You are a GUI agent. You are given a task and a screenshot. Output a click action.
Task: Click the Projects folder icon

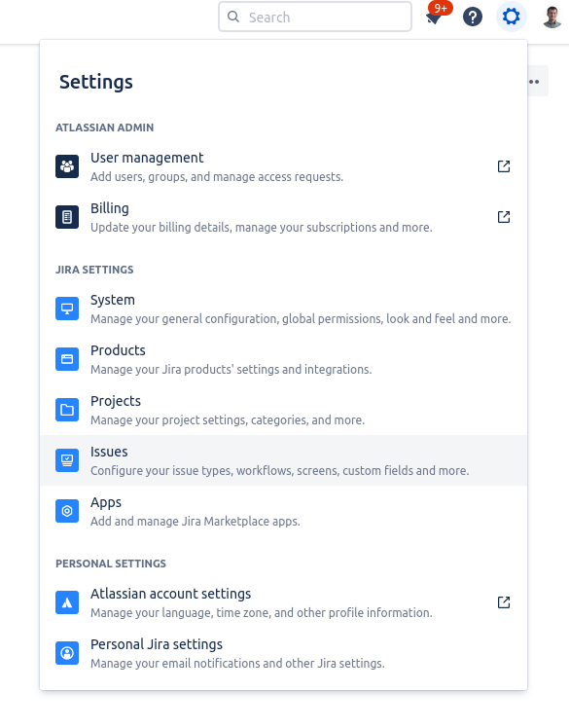(x=67, y=410)
